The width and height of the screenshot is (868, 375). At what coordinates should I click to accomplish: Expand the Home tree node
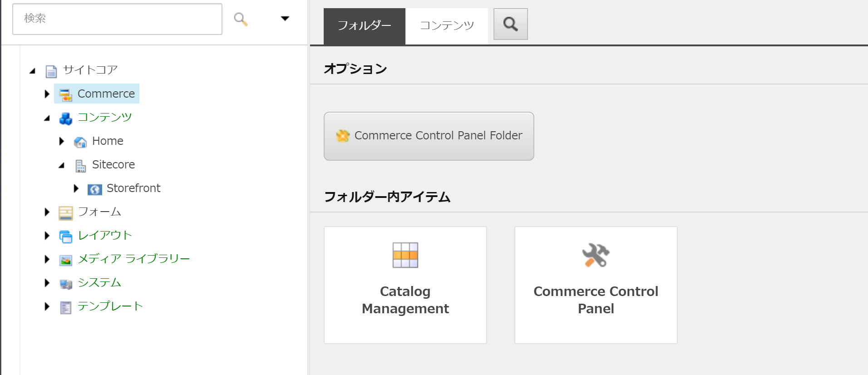tap(62, 141)
